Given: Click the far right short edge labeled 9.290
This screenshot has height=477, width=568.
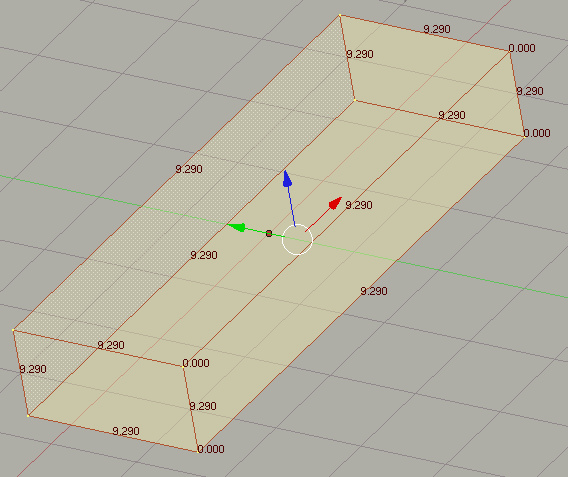Looking at the screenshot, I should pos(517,94).
